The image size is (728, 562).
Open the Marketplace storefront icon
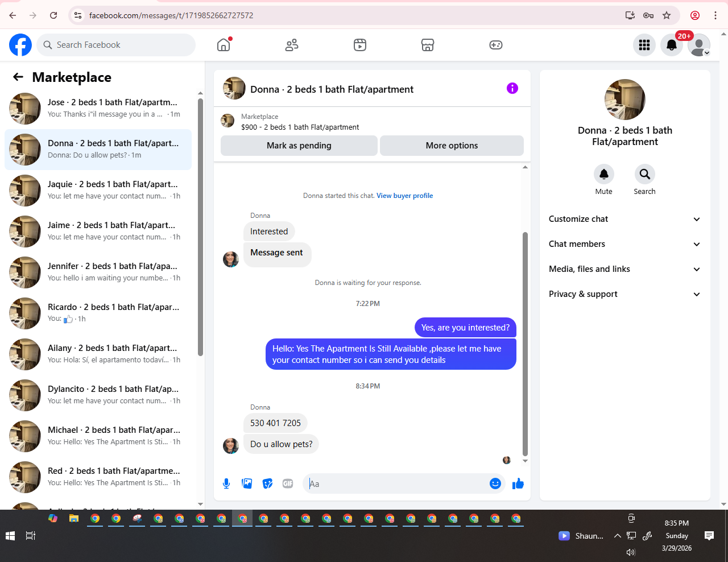click(x=428, y=45)
